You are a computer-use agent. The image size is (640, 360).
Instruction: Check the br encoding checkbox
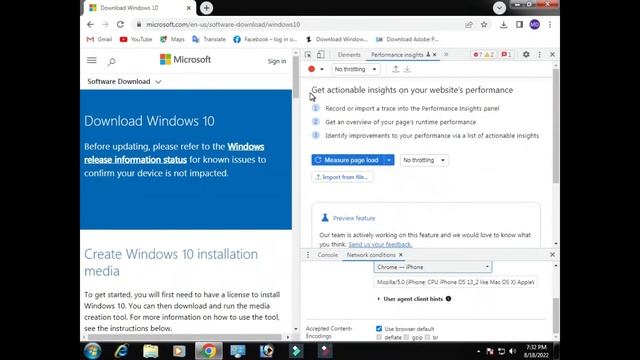point(427,337)
